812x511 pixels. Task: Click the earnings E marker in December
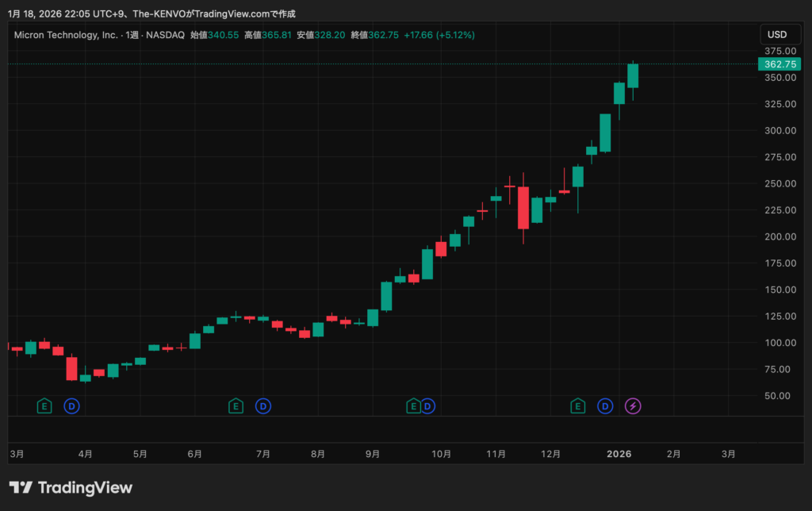(578, 406)
